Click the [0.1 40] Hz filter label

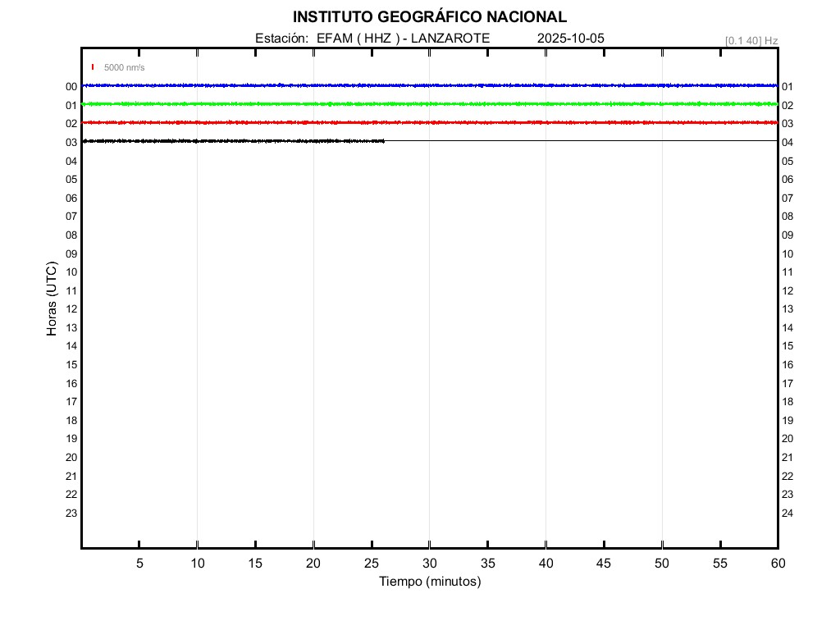pos(751,40)
